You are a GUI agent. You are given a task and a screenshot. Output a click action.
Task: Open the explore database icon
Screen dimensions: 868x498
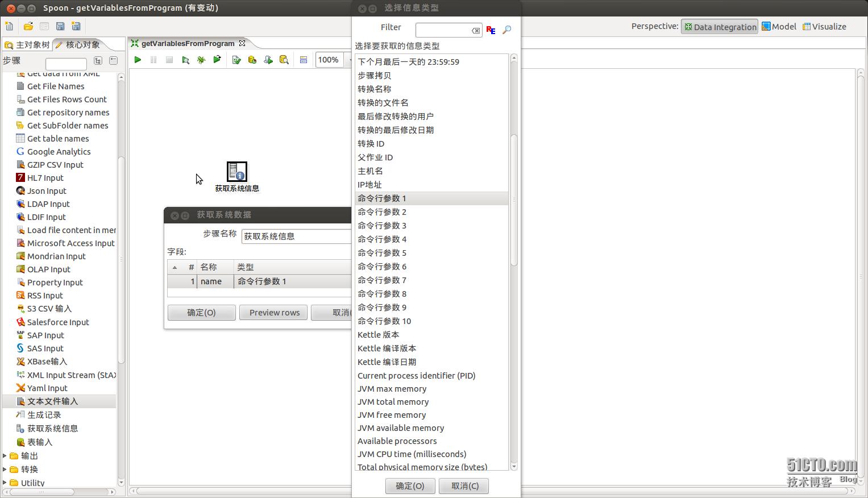[284, 60]
